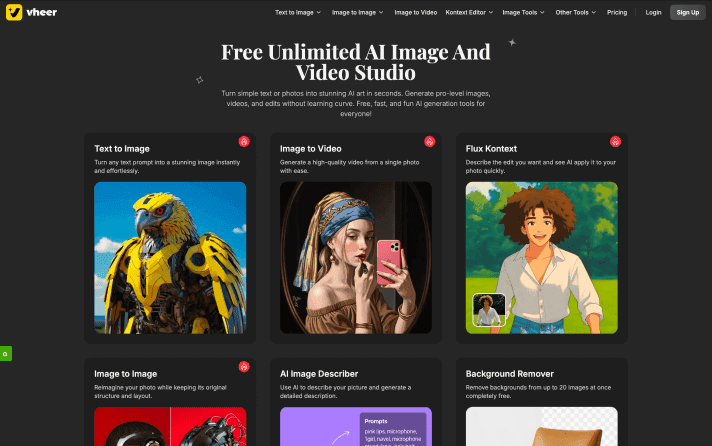Open the AI Image Describer card title
712x446 pixels.
[319, 374]
